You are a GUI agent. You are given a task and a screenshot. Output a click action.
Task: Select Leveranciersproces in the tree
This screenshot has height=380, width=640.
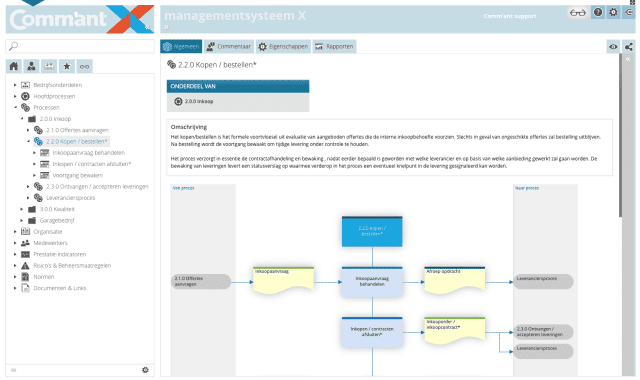pos(70,198)
